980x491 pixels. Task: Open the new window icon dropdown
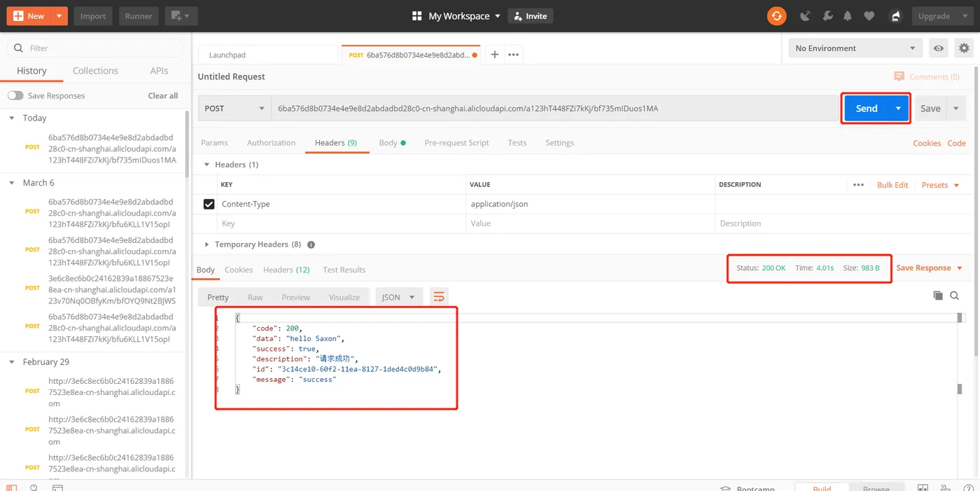pyautogui.click(x=181, y=15)
